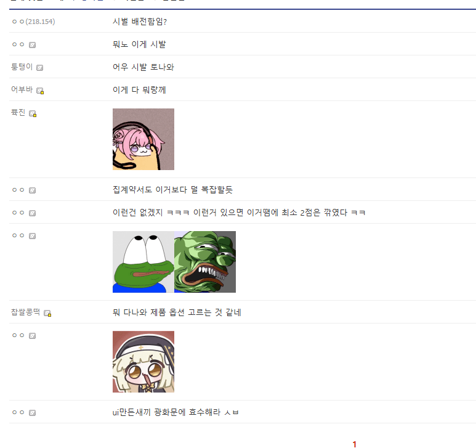Open the blonde nun character sticker
476x448 pixels.
(x=143, y=362)
